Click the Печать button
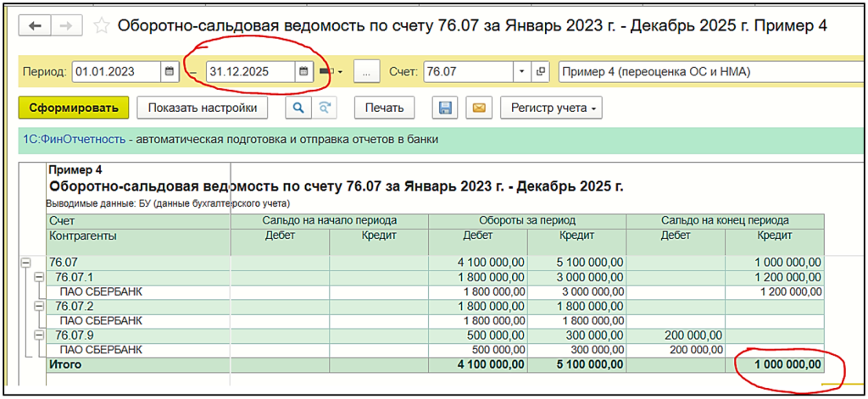This screenshot has width=868, height=399. pos(384,108)
